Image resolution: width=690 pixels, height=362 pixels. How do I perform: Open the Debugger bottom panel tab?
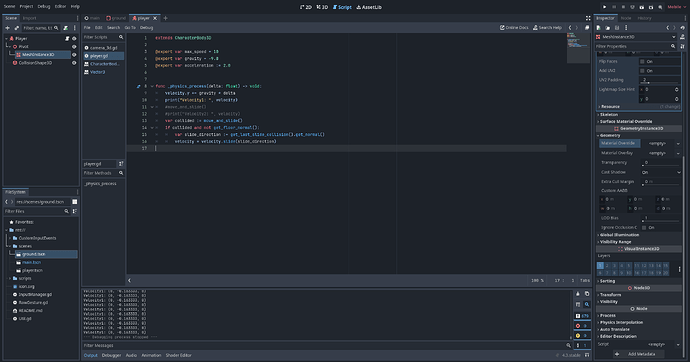[x=111, y=355]
